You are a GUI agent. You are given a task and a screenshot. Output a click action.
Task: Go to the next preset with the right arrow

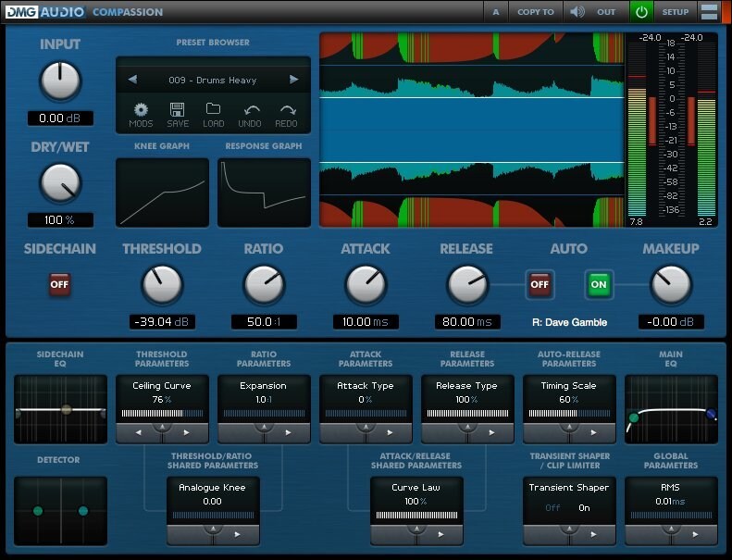tap(293, 80)
